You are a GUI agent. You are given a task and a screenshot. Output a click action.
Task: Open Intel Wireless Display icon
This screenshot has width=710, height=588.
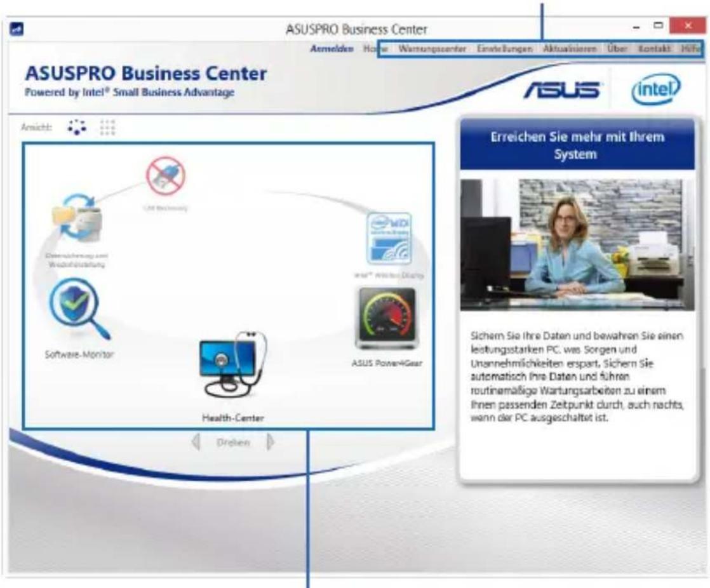(389, 239)
